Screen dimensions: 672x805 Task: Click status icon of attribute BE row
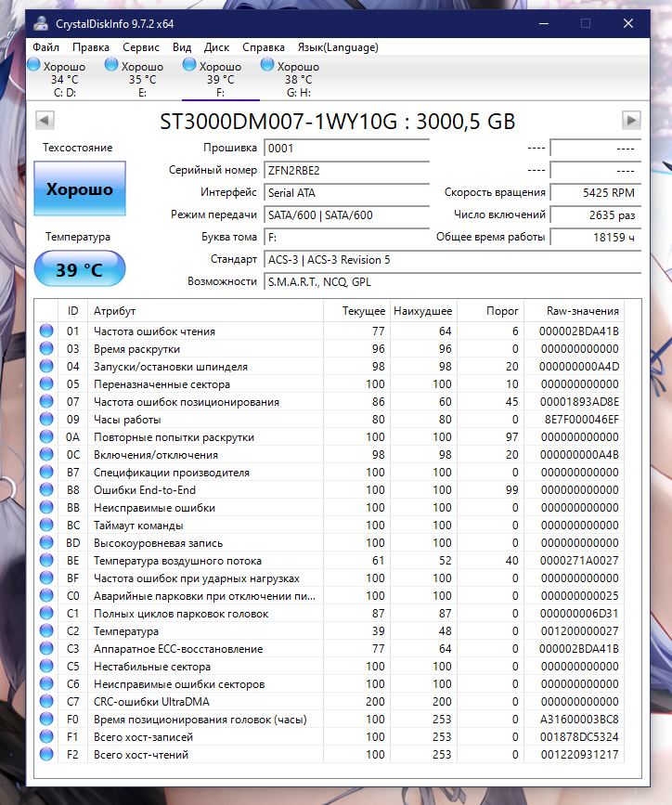46,560
